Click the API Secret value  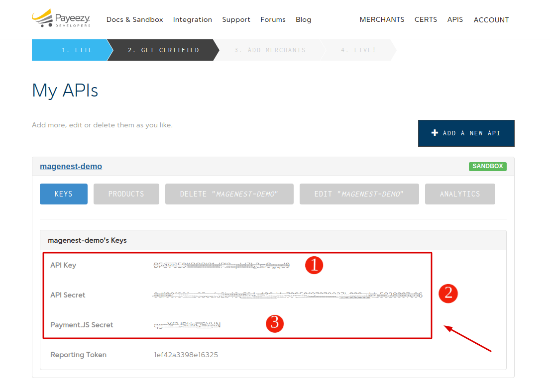click(288, 295)
